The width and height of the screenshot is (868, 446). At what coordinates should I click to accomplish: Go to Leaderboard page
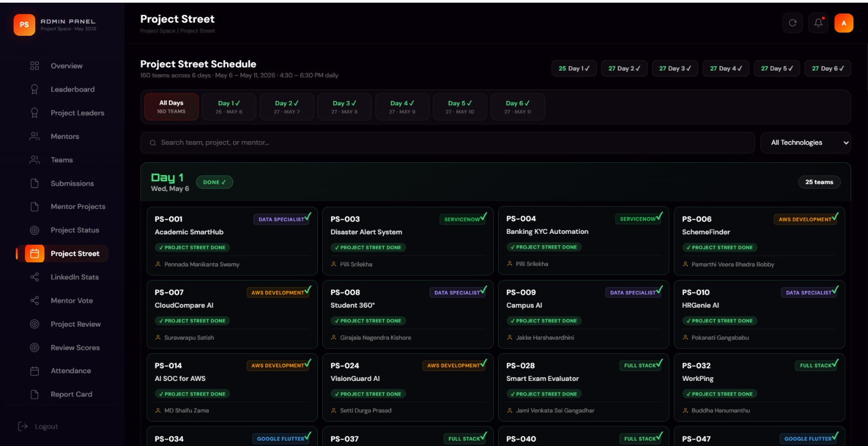click(x=73, y=89)
